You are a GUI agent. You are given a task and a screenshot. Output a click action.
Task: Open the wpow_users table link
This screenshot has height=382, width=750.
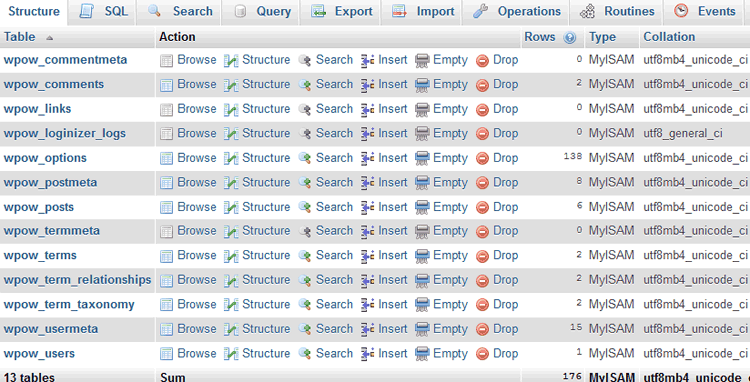[39, 354]
